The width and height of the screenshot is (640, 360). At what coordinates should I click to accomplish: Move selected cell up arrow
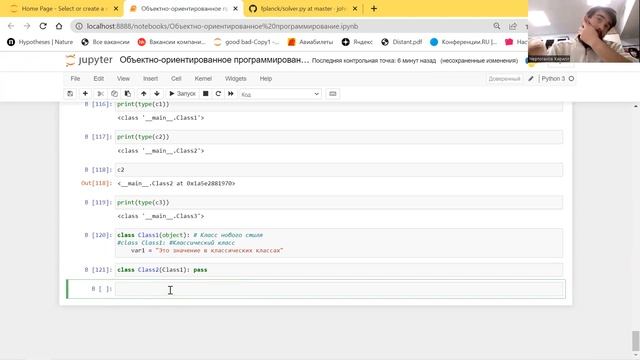(144, 94)
